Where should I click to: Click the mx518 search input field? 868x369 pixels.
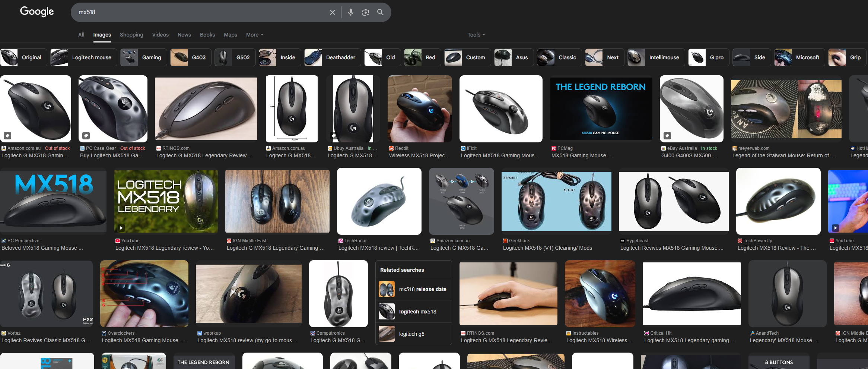point(201,12)
